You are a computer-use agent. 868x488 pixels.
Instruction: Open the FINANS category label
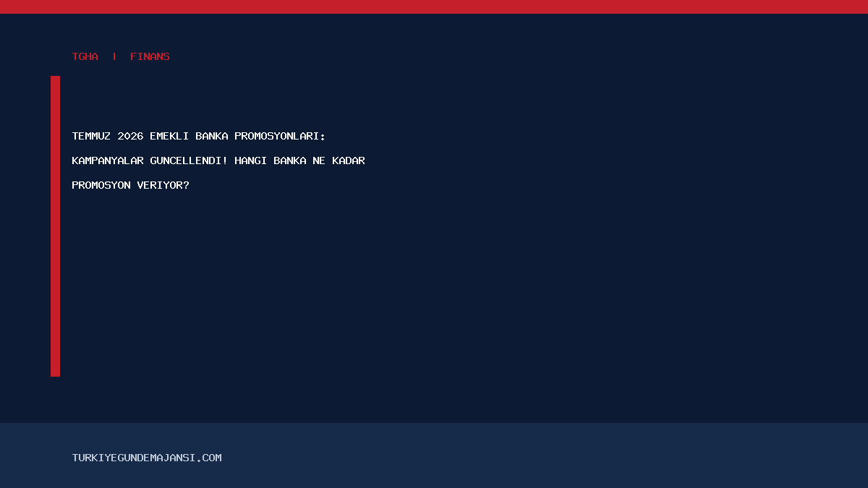[150, 56]
